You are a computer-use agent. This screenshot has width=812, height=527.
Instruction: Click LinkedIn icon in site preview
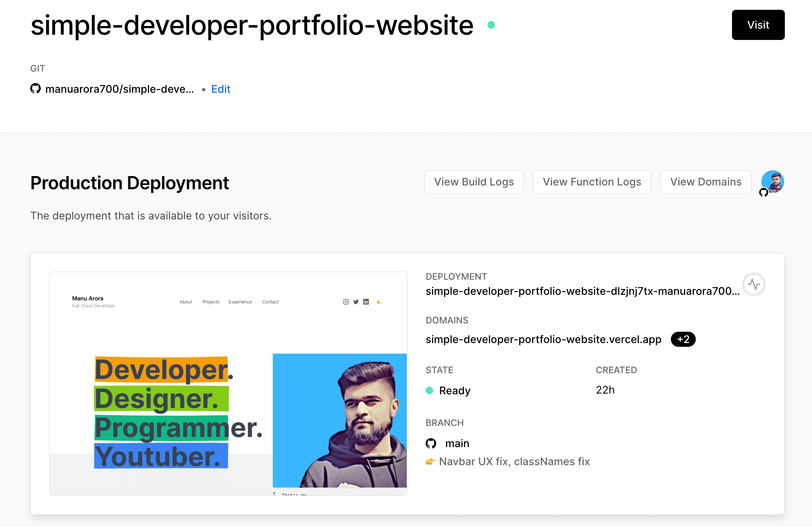366,302
